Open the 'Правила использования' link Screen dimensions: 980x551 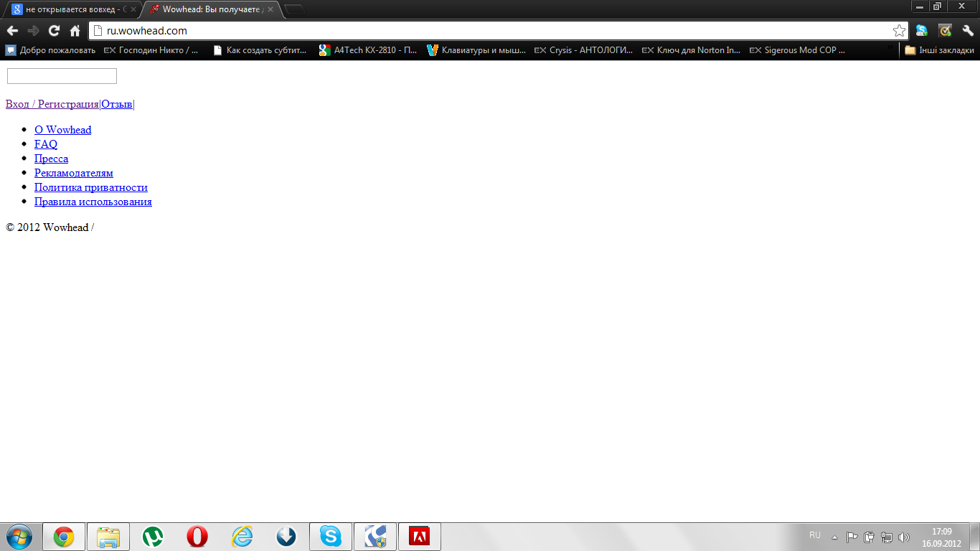click(x=93, y=202)
